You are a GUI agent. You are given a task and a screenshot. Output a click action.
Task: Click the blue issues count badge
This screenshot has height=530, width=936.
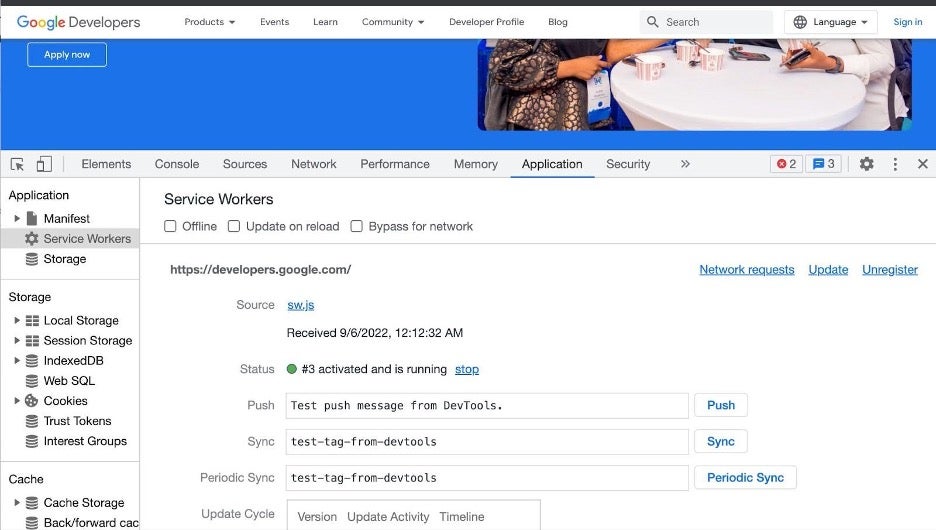pyautogui.click(x=823, y=164)
